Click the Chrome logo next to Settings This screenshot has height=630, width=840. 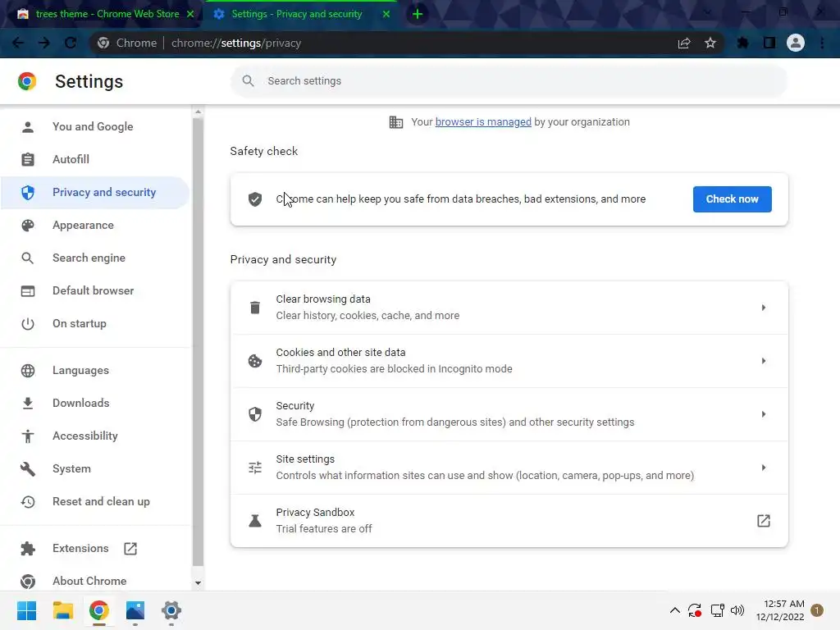(x=27, y=81)
